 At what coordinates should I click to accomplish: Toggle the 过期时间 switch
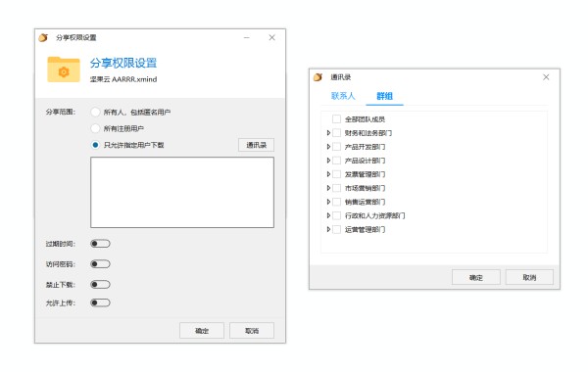(100, 244)
